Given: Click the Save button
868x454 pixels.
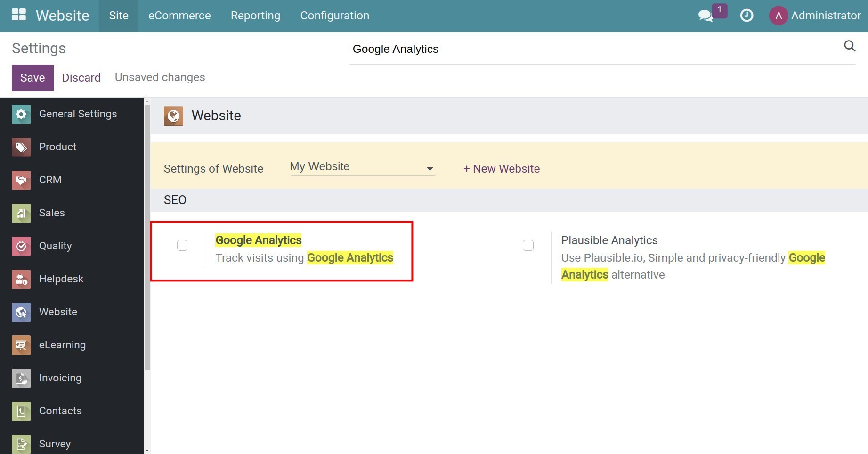Looking at the screenshot, I should click(x=32, y=77).
